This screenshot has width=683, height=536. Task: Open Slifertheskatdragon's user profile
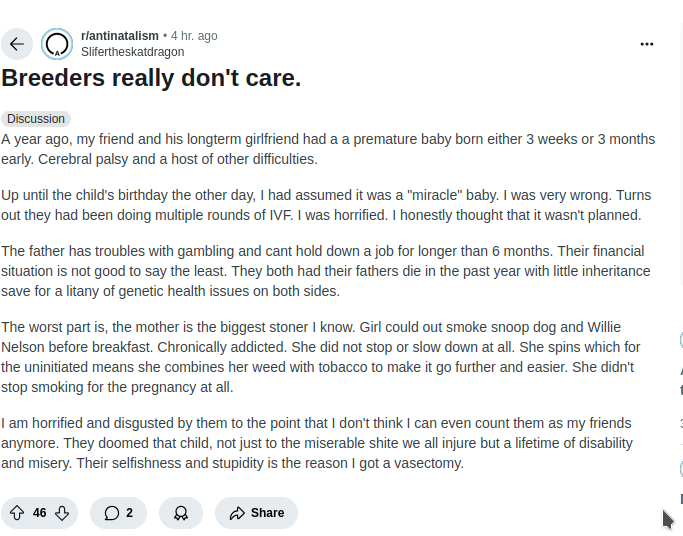[x=132, y=51]
